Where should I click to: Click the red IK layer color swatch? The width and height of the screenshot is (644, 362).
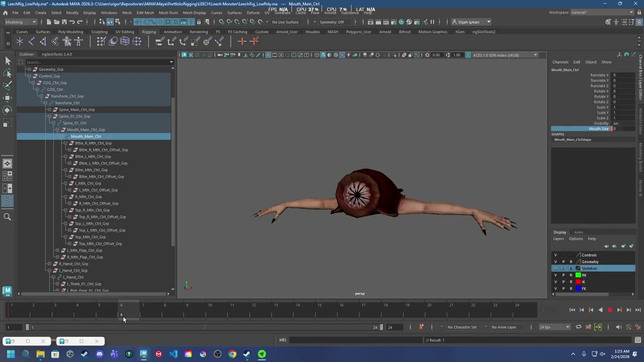coord(578,282)
